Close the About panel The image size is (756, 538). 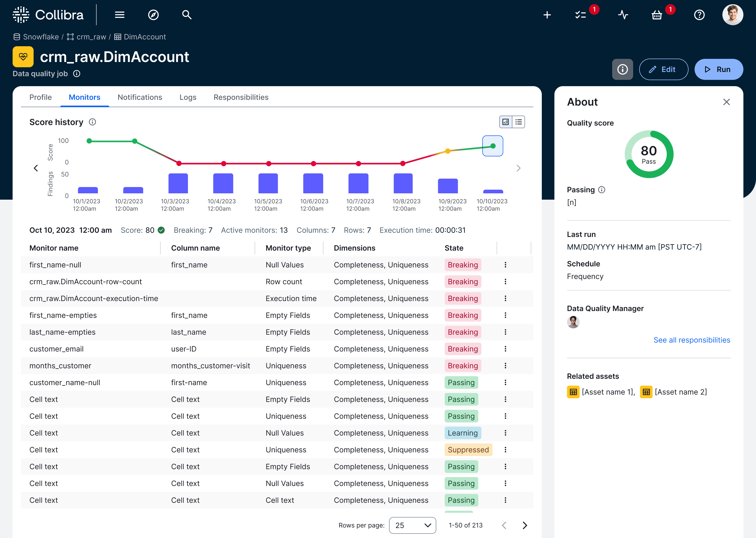pyautogui.click(x=726, y=102)
